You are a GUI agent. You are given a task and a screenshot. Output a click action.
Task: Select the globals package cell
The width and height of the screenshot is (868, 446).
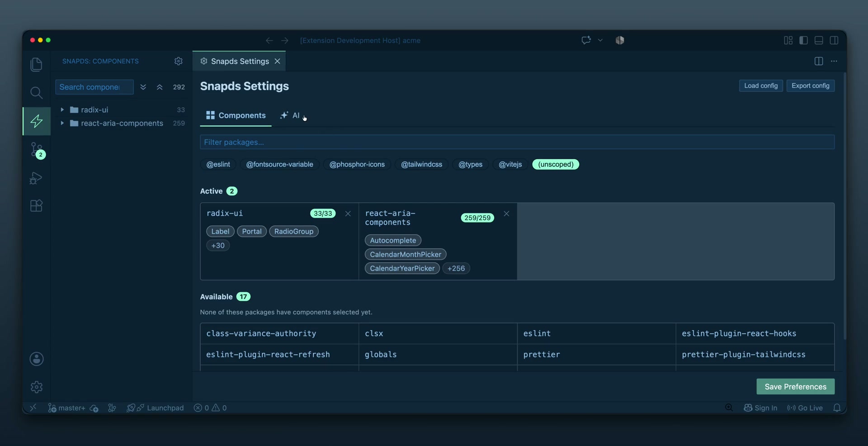tap(438, 355)
